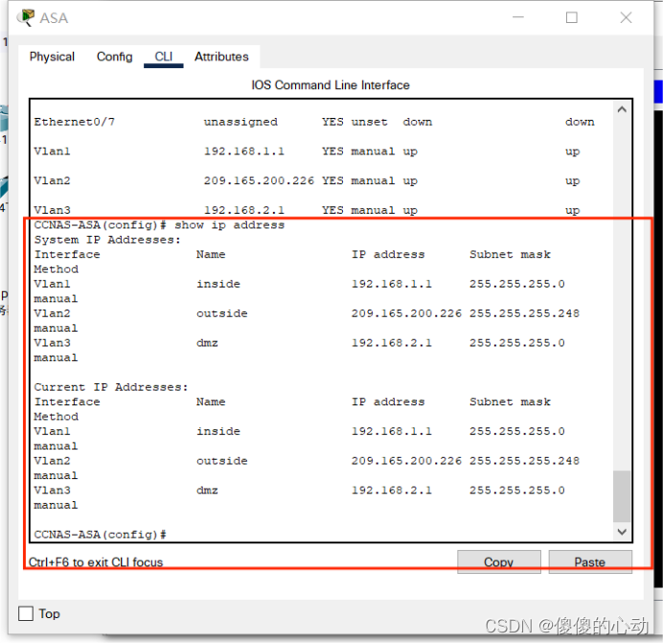Minimize the ASA window
The height and width of the screenshot is (644, 663).
pyautogui.click(x=518, y=17)
